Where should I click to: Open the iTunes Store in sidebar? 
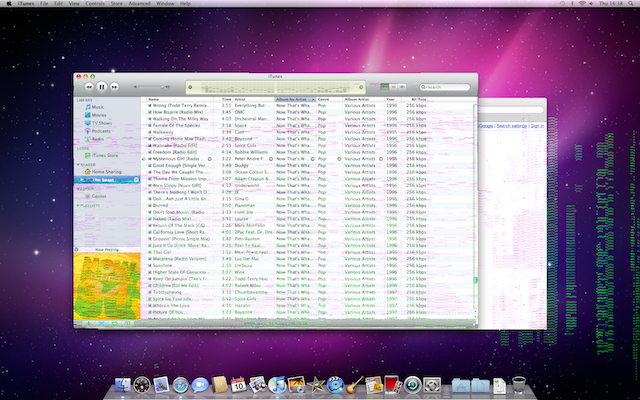point(101,156)
